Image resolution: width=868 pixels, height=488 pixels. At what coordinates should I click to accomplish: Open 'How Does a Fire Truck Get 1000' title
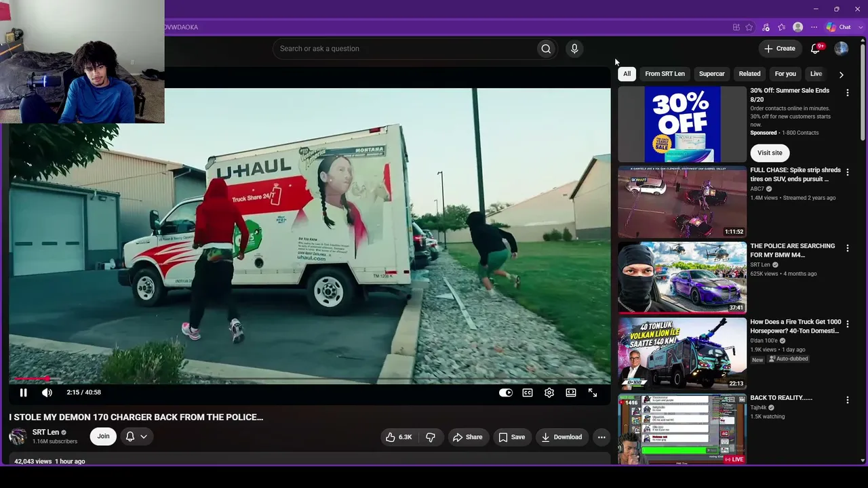pyautogui.click(x=795, y=327)
